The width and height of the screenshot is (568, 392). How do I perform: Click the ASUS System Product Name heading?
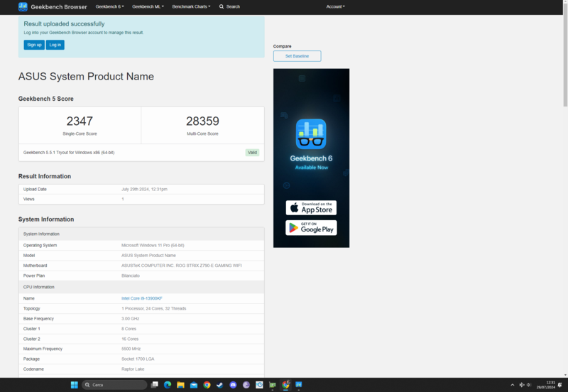tap(86, 77)
